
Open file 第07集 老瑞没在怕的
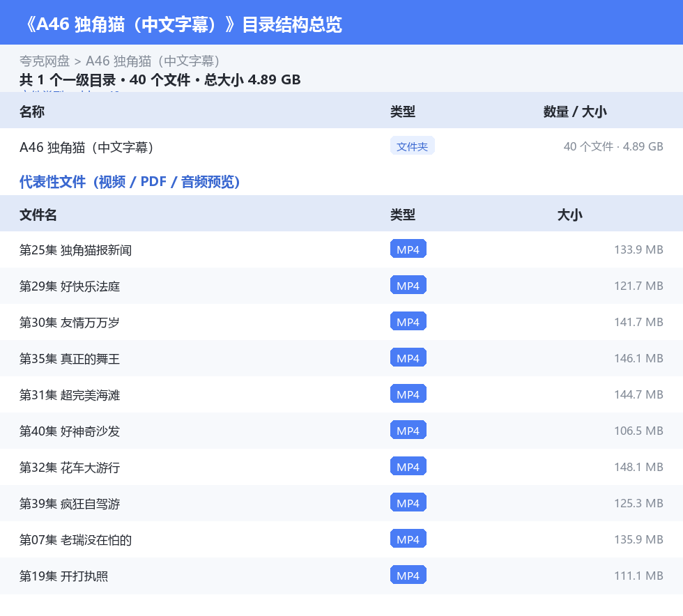[x=75, y=539]
